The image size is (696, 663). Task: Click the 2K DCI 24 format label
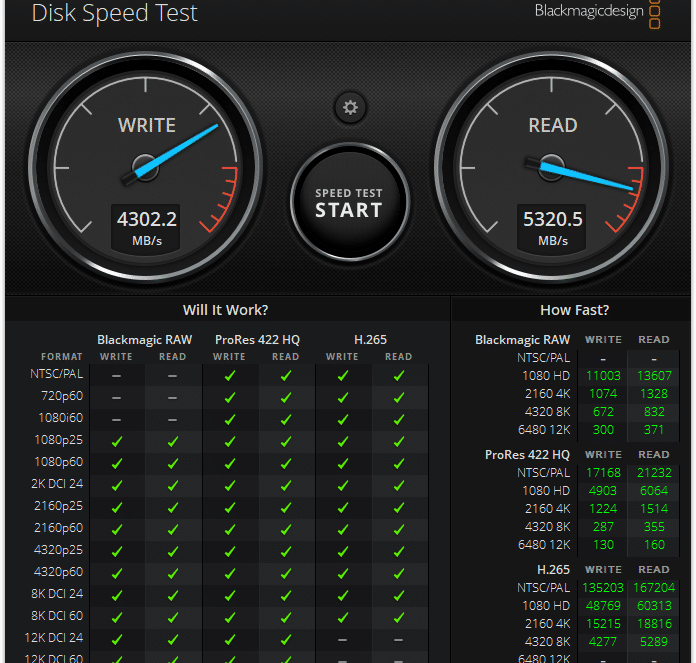[57, 484]
